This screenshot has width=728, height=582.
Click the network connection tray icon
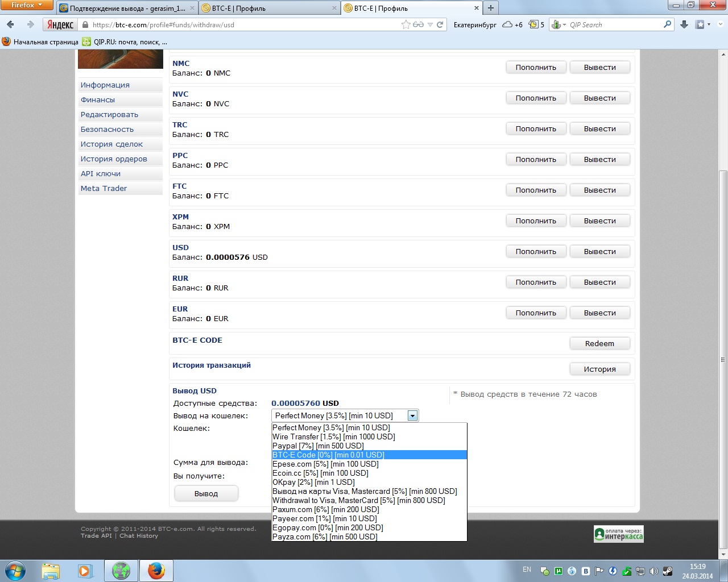[640, 571]
